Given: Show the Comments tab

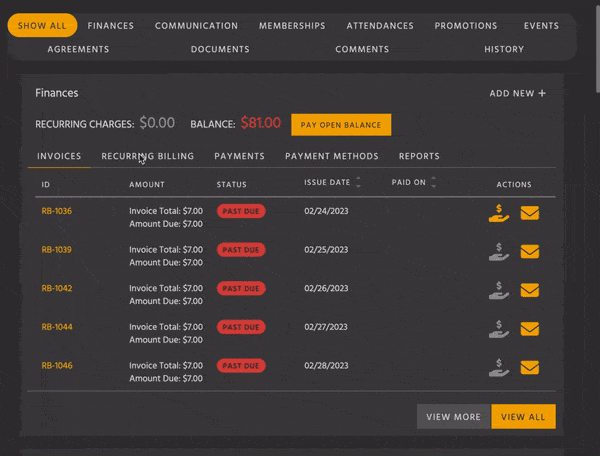Looking at the screenshot, I should pos(362,49).
